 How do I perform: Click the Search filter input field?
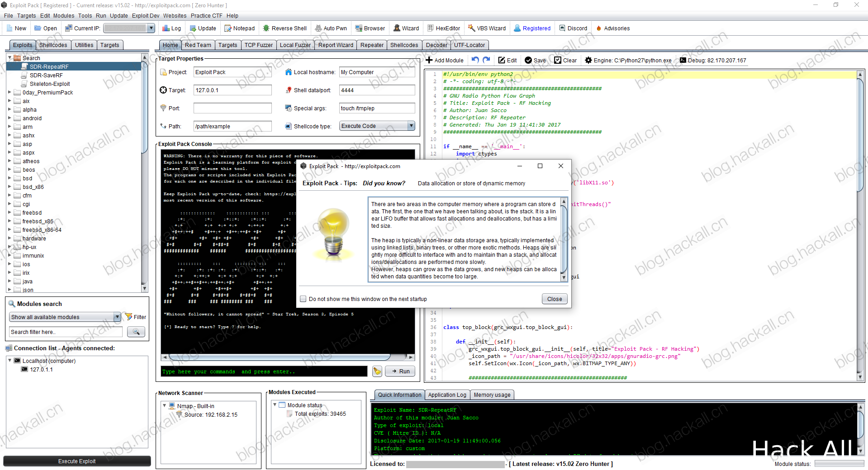(66, 332)
